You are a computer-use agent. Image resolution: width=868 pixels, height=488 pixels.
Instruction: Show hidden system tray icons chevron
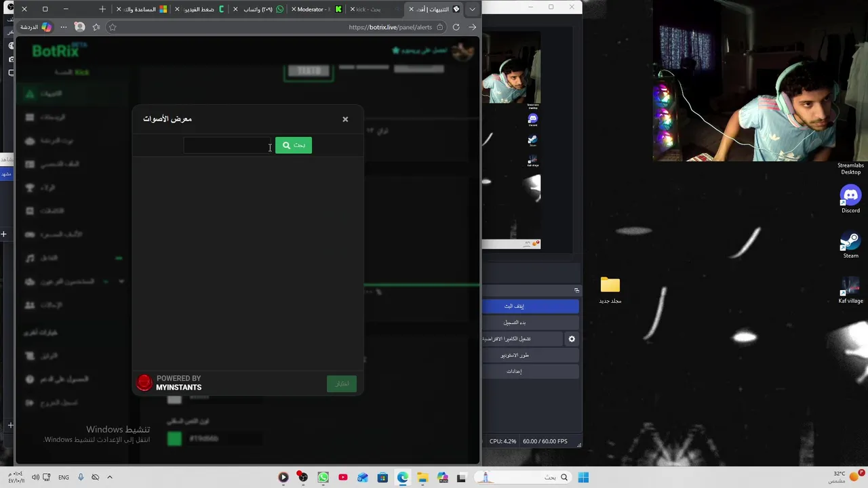click(109, 477)
